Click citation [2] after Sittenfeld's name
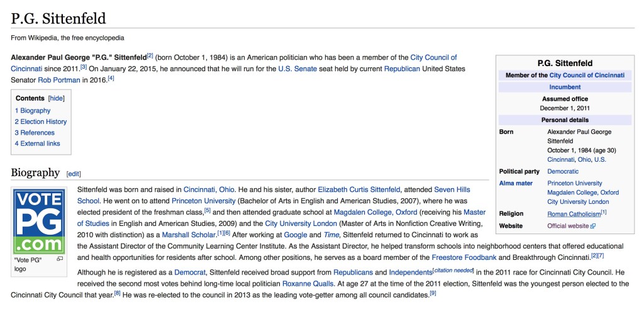644x309 pixels. [x=150, y=55]
